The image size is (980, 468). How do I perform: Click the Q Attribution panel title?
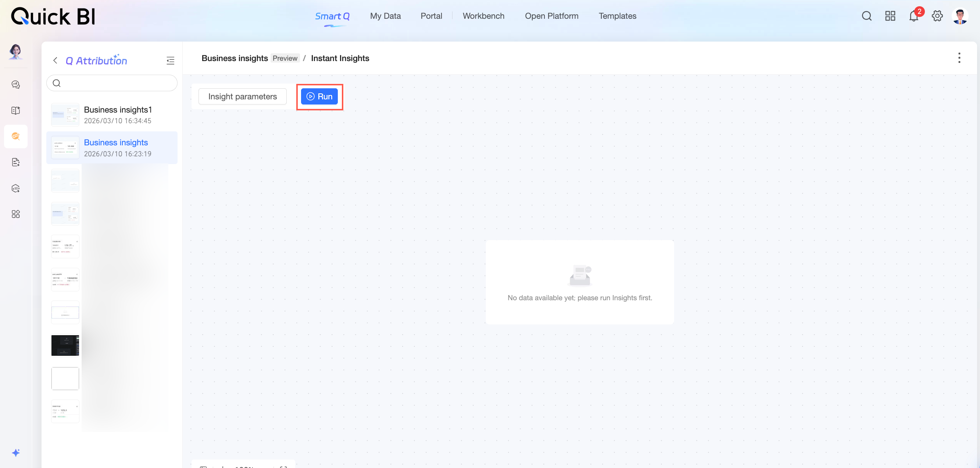coord(96,60)
